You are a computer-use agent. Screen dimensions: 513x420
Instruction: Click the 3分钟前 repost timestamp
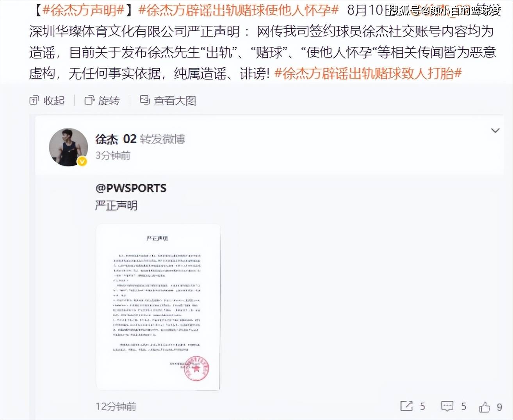click(x=113, y=155)
